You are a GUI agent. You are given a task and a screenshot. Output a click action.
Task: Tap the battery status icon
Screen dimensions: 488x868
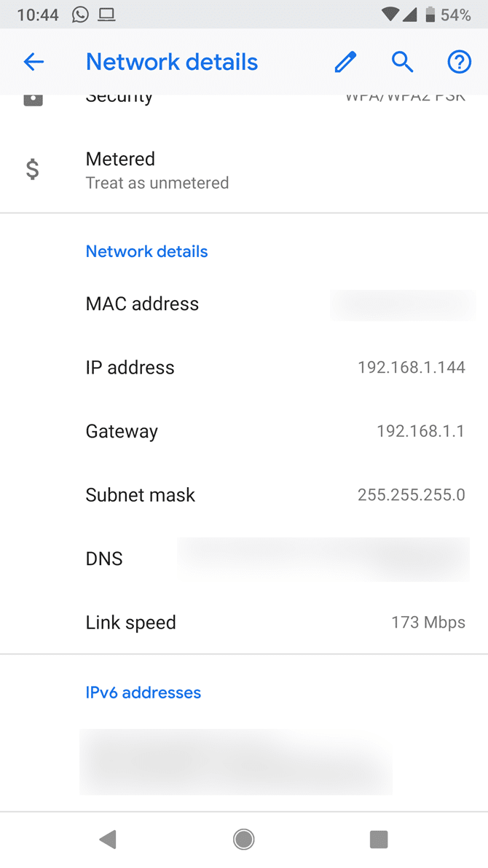[430, 15]
